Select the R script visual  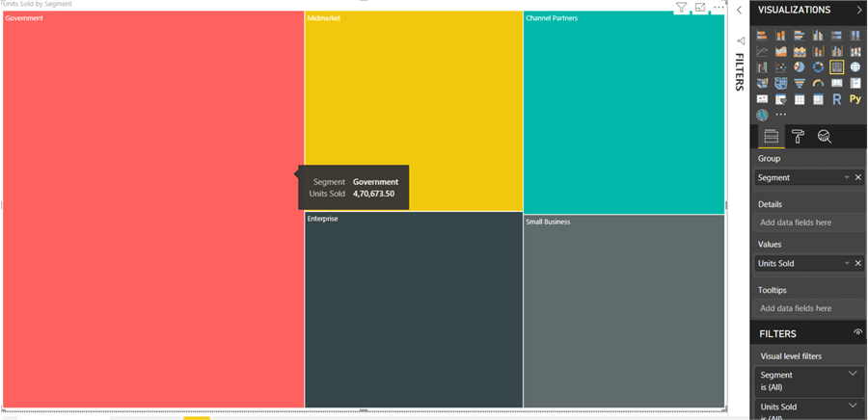(836, 99)
